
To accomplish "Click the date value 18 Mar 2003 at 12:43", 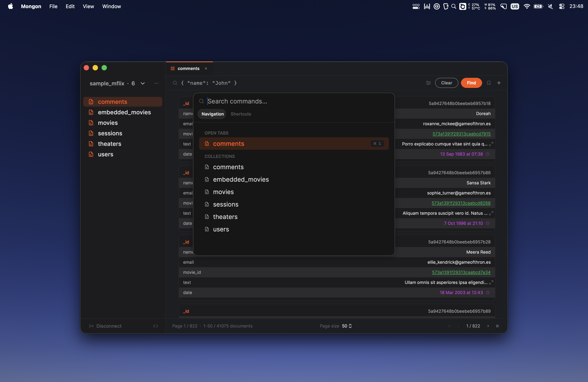I will pyautogui.click(x=461, y=292).
